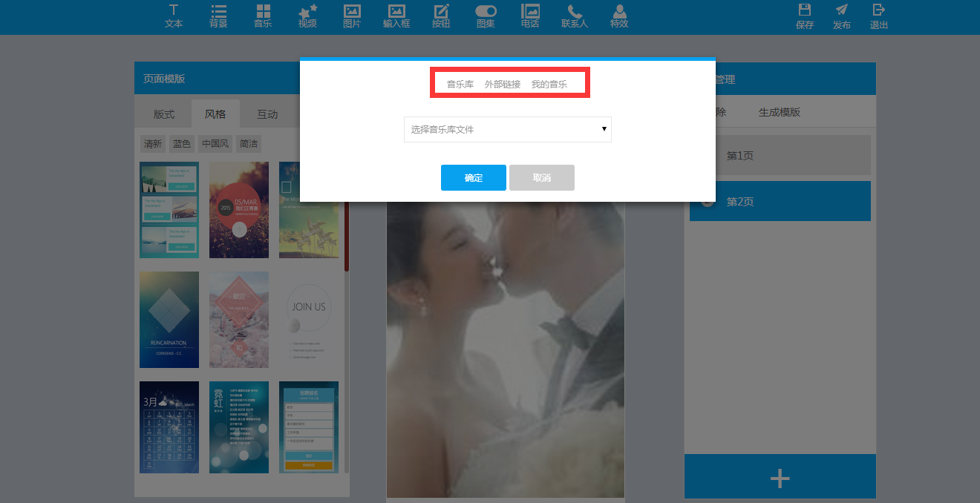Filter templates by 中国风 style tag
Image resolution: width=980 pixels, height=503 pixels.
(x=215, y=144)
